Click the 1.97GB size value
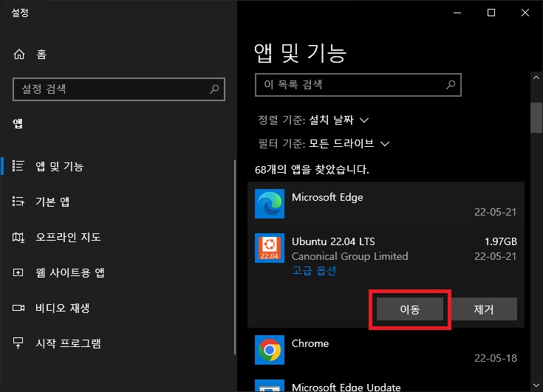The height and width of the screenshot is (392, 543). tap(501, 241)
